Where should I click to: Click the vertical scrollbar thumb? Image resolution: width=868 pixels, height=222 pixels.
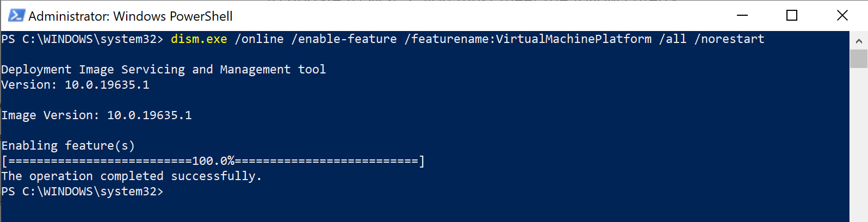tap(859, 59)
